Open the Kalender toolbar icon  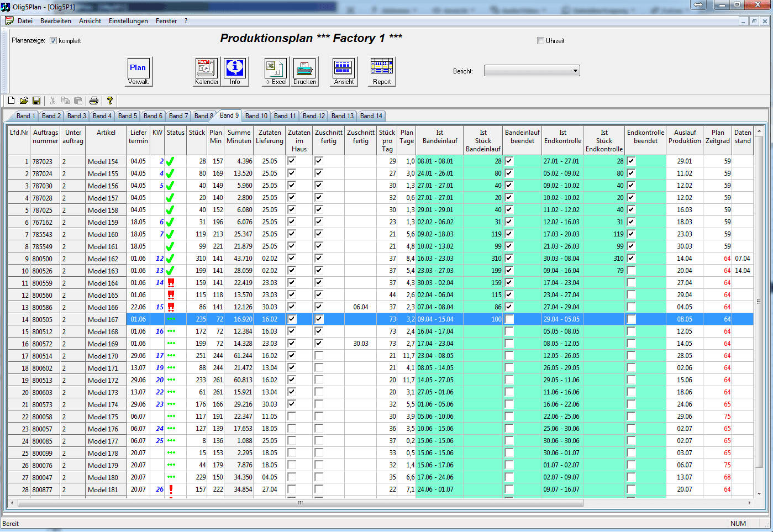(x=206, y=71)
